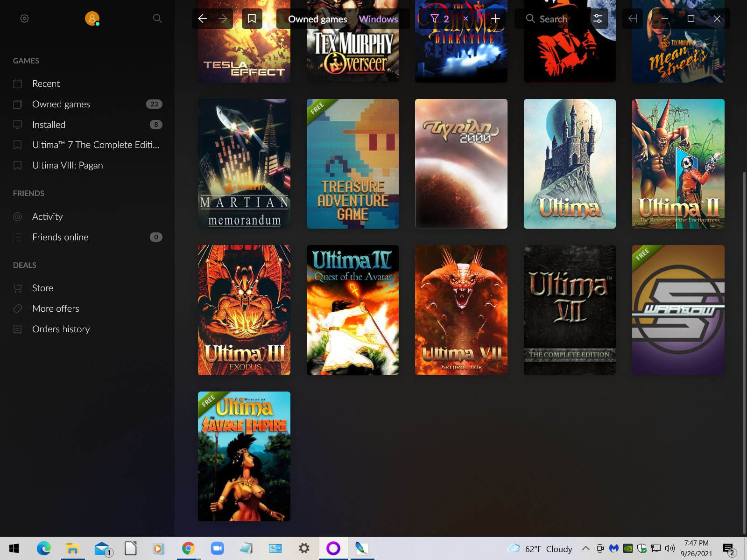
Task: Open Windows notification center
Action: [x=729, y=549]
